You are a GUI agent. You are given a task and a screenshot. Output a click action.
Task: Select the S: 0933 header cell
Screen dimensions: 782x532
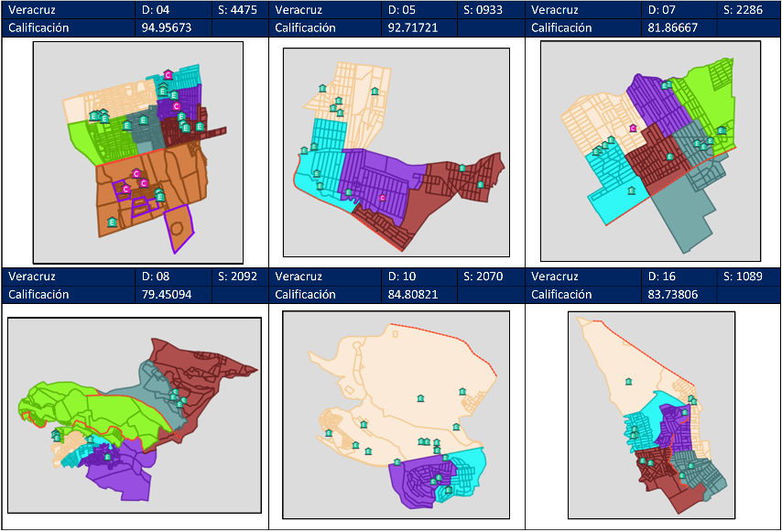[490, 9]
